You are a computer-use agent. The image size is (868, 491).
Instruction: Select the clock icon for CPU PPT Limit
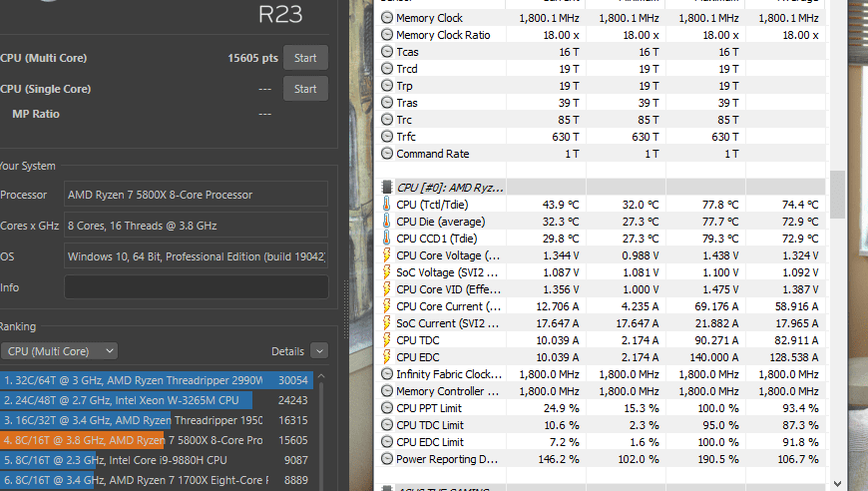coord(387,408)
